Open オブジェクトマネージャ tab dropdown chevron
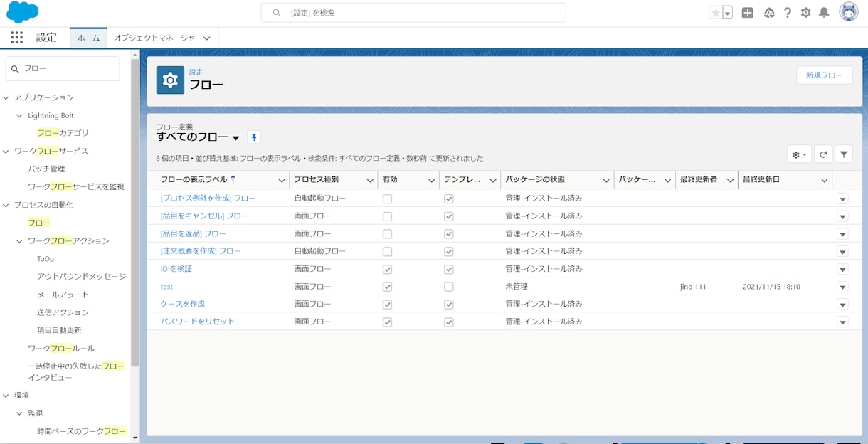Viewport: 868px width, 444px height. click(x=207, y=38)
